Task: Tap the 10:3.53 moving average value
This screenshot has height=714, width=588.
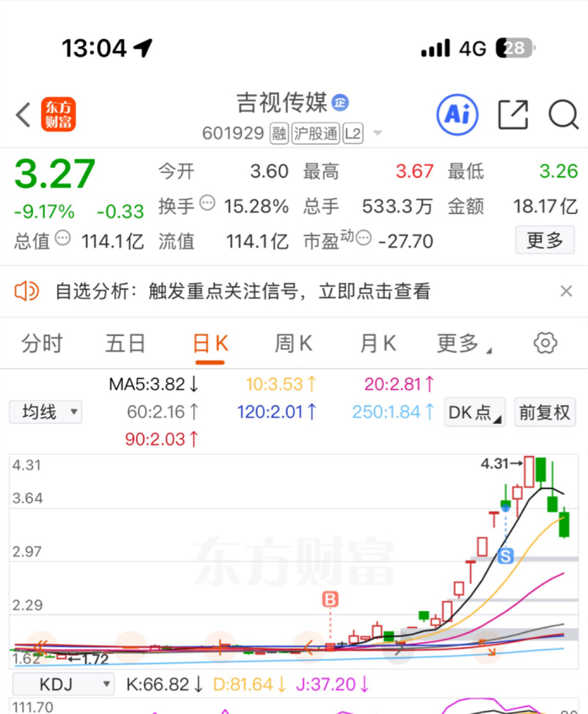Action: tap(281, 384)
